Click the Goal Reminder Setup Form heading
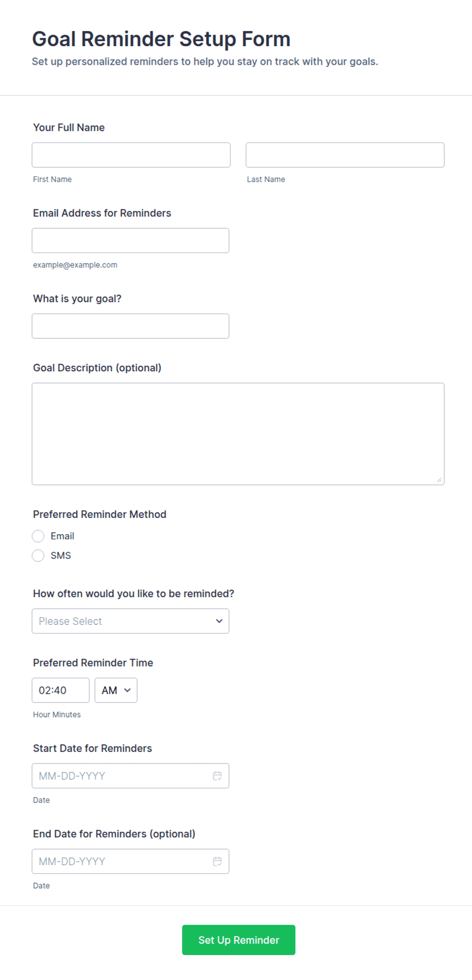The image size is (472, 980). (161, 39)
